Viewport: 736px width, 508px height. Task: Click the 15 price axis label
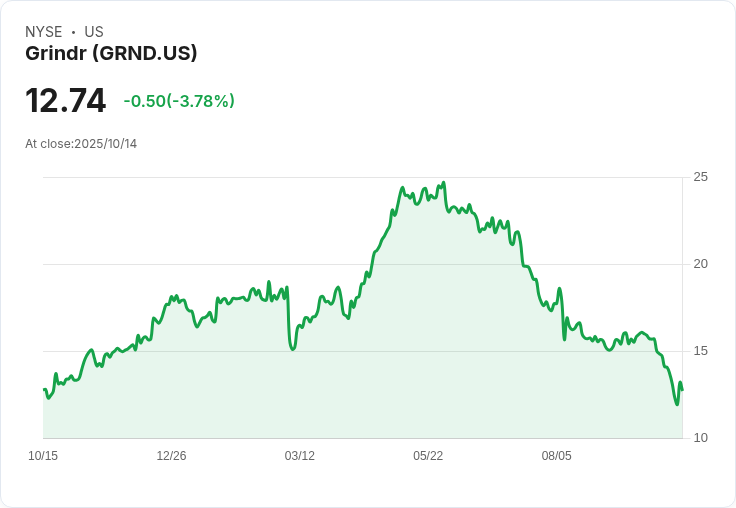pyautogui.click(x=700, y=351)
